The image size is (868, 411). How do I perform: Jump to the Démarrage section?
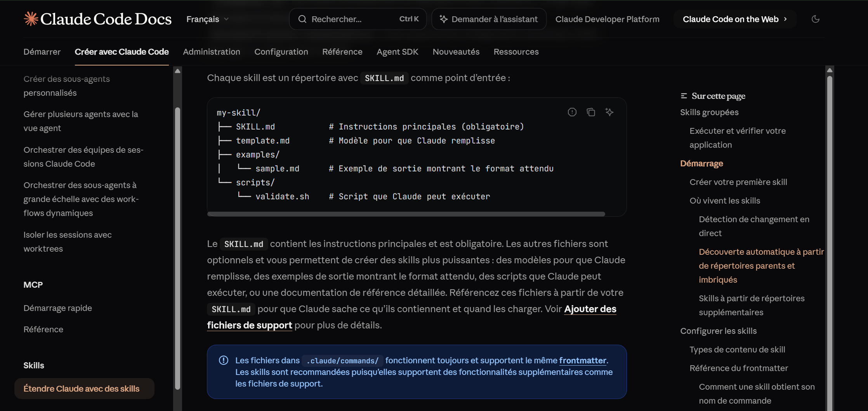coord(702,163)
